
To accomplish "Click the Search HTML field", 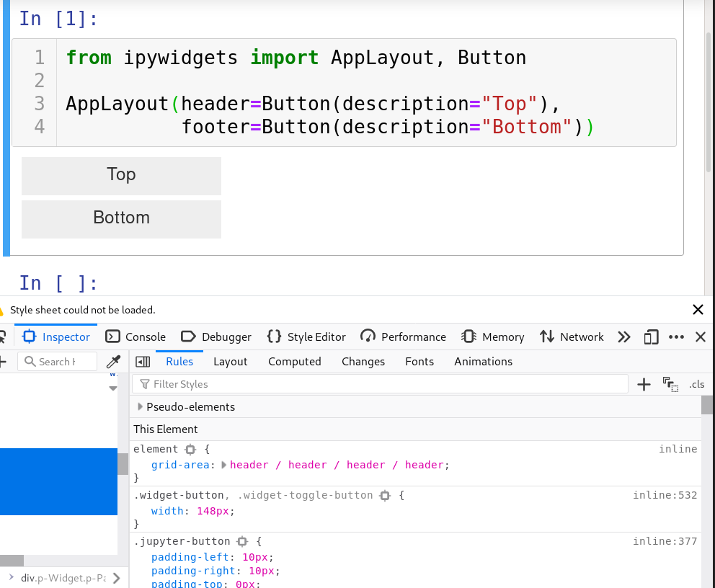I will [58, 362].
